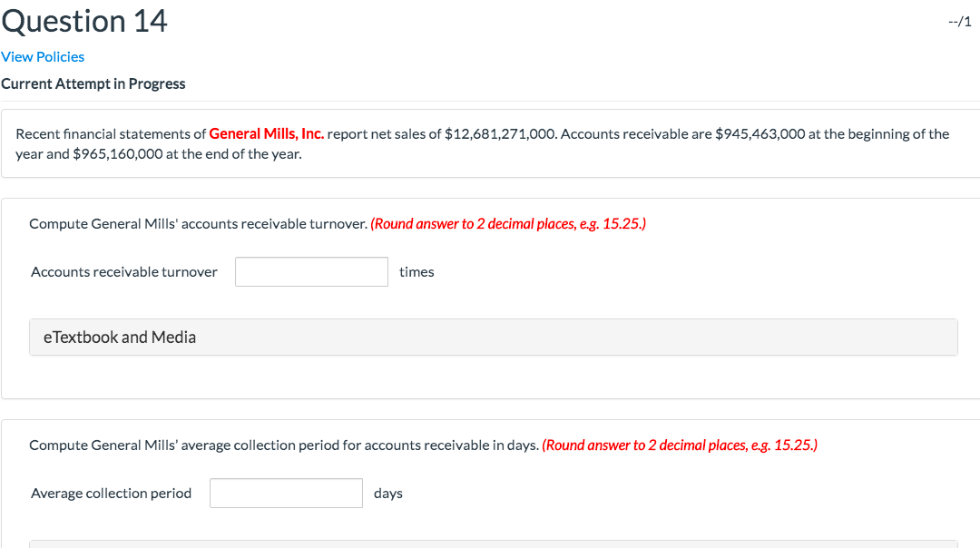Click the average collection period answer box
Image resolution: width=980 pixels, height=548 pixels.
tap(285, 493)
